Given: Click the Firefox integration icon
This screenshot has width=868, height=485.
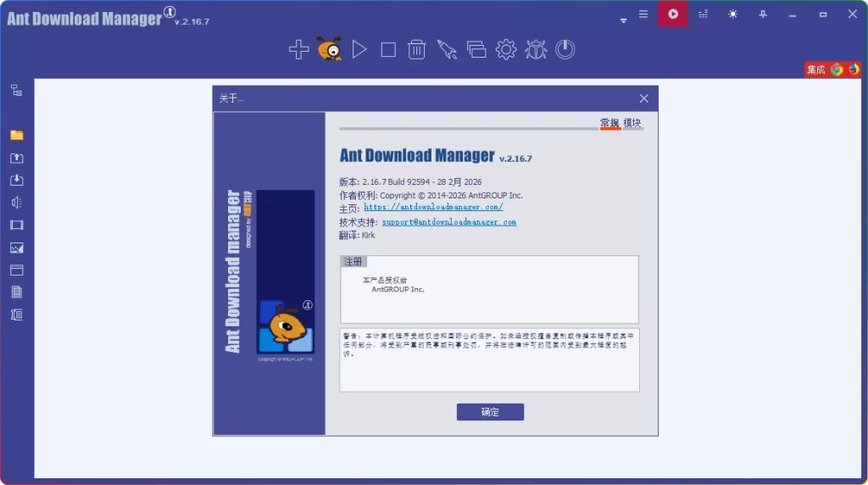Looking at the screenshot, I should pyautogui.click(x=853, y=70).
